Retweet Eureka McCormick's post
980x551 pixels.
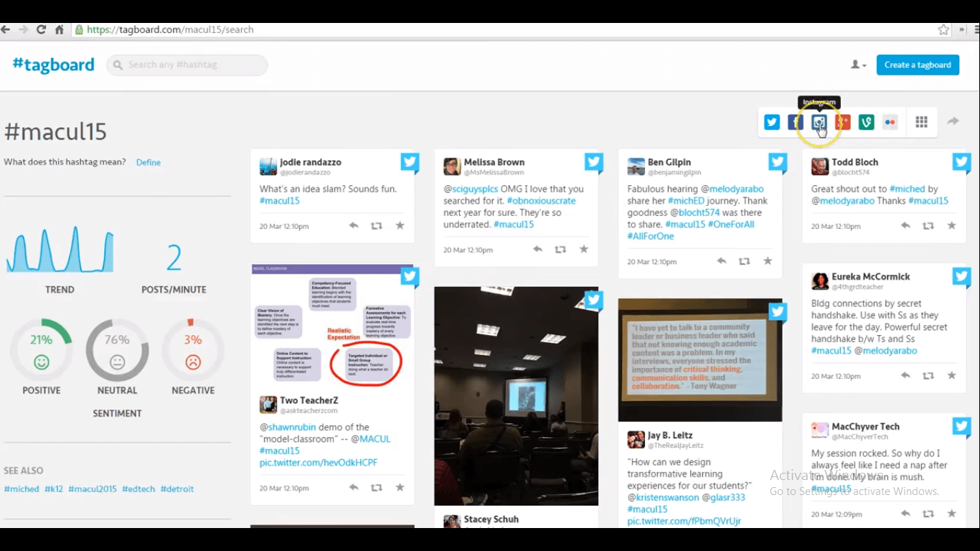pos(928,375)
